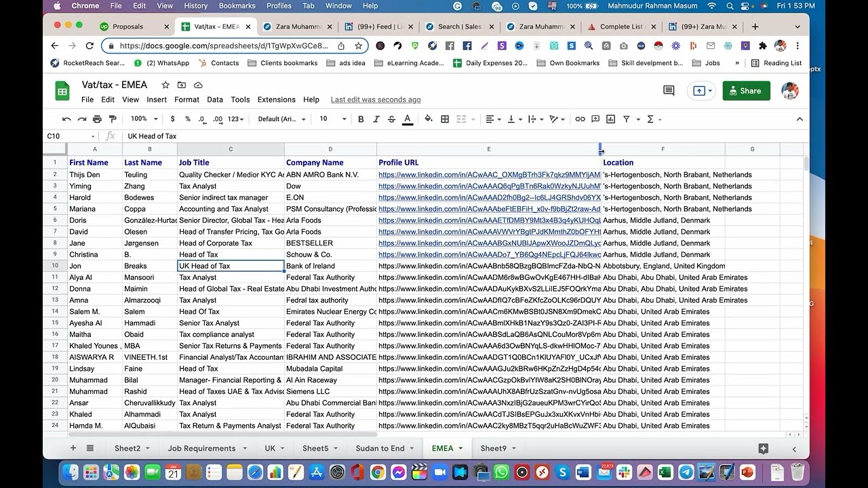Open Borders tool
This screenshot has width=868, height=488.
click(x=445, y=119)
